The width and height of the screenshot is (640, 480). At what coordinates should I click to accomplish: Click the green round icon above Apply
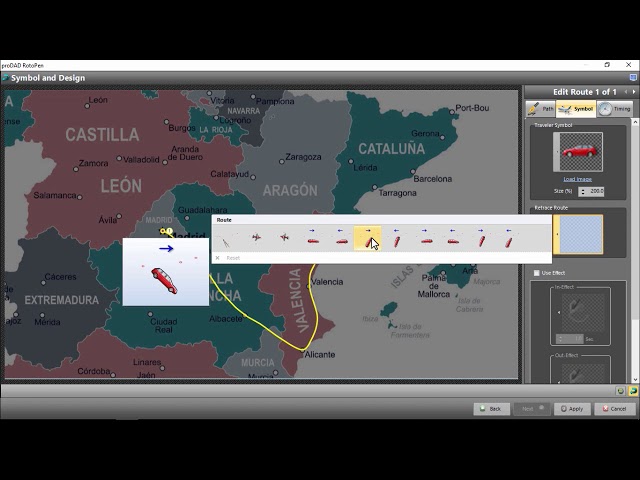click(621, 391)
